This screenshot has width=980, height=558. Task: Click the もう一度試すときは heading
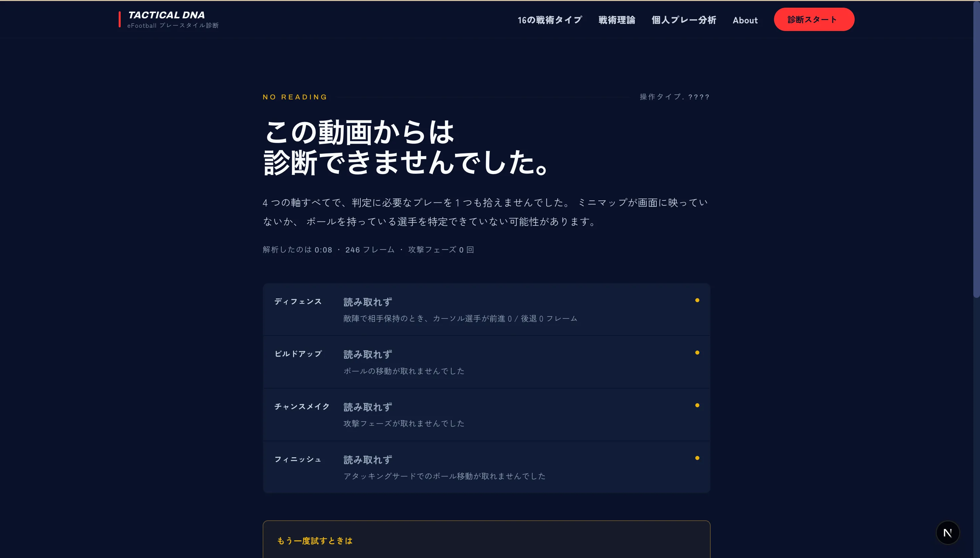tap(314, 541)
